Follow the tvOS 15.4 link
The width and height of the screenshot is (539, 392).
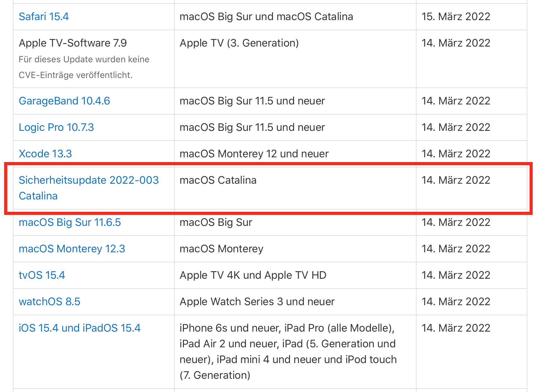click(x=42, y=275)
